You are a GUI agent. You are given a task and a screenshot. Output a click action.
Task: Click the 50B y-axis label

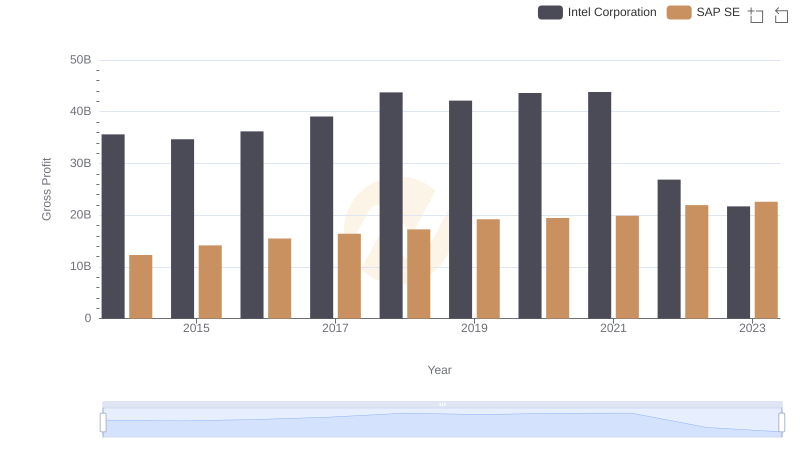point(81,60)
